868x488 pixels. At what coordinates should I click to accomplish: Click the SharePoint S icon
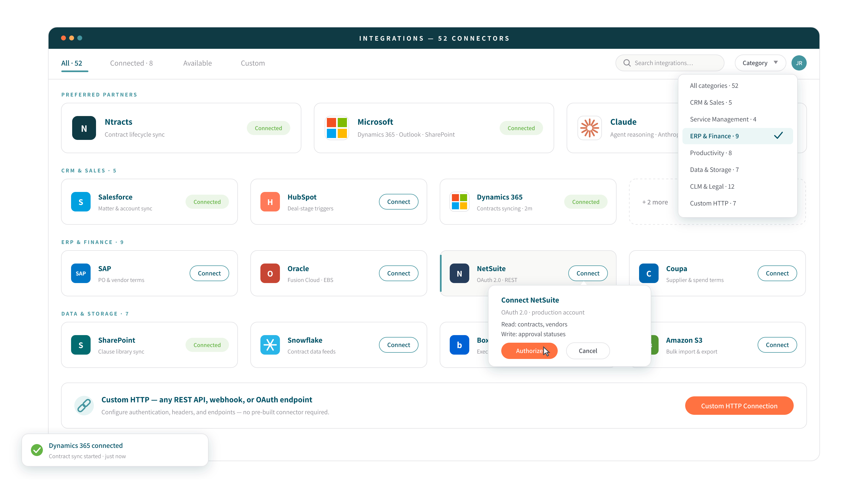pyautogui.click(x=81, y=345)
